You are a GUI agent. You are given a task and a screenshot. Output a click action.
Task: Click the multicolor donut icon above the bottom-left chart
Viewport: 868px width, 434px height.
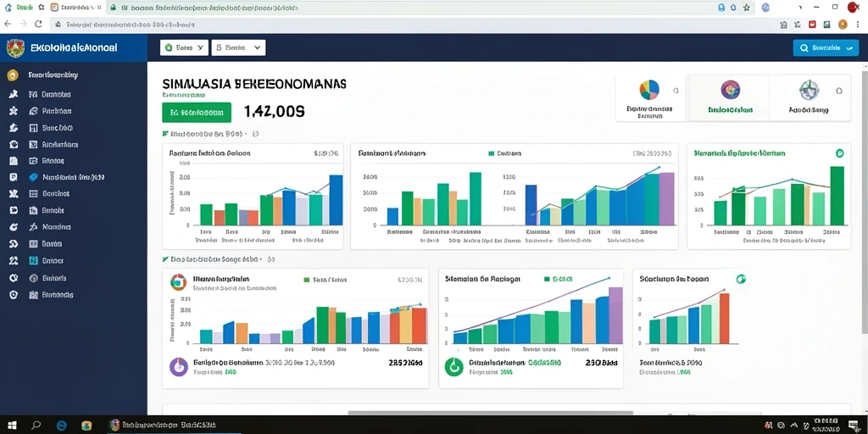pos(178,281)
